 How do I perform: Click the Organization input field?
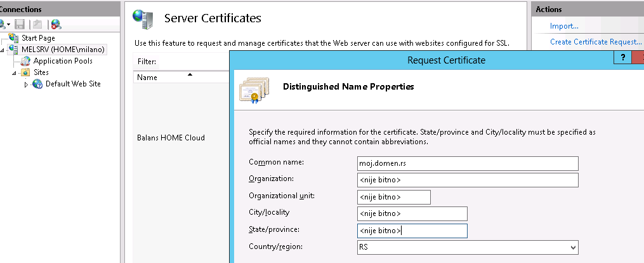[468, 180]
